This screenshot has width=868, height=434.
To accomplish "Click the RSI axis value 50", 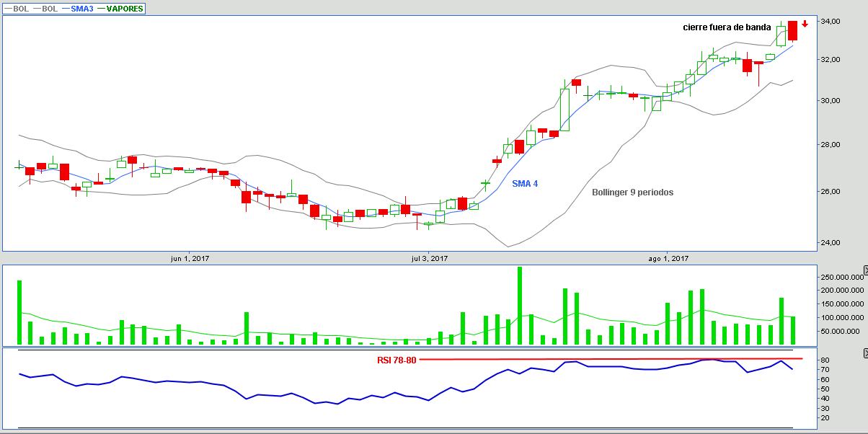I will click(x=825, y=389).
